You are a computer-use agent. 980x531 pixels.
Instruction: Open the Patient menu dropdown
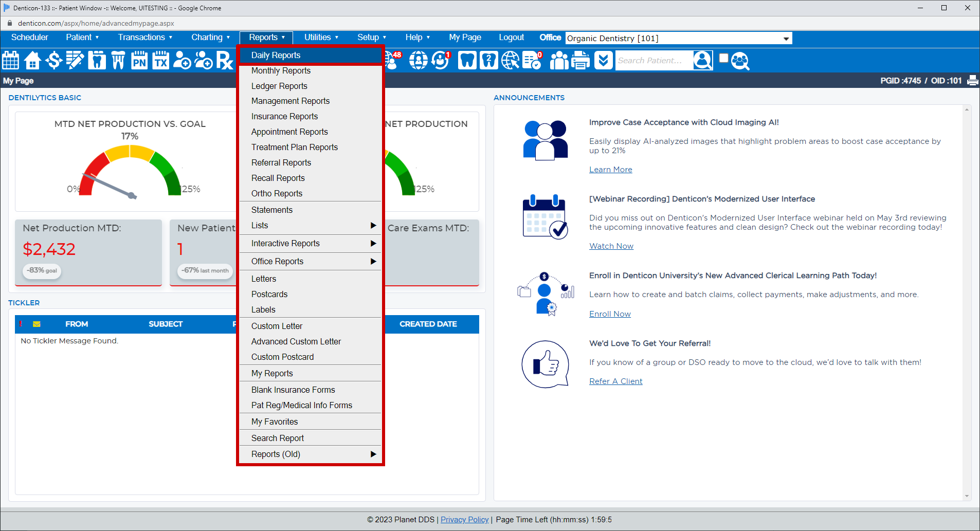(x=82, y=37)
